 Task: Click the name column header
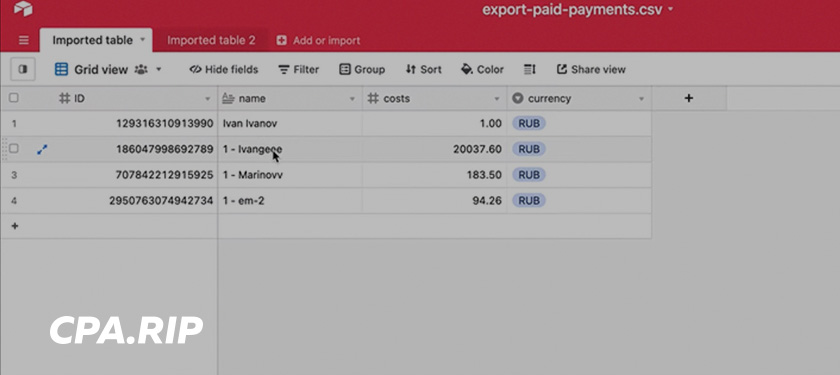pyautogui.click(x=290, y=99)
